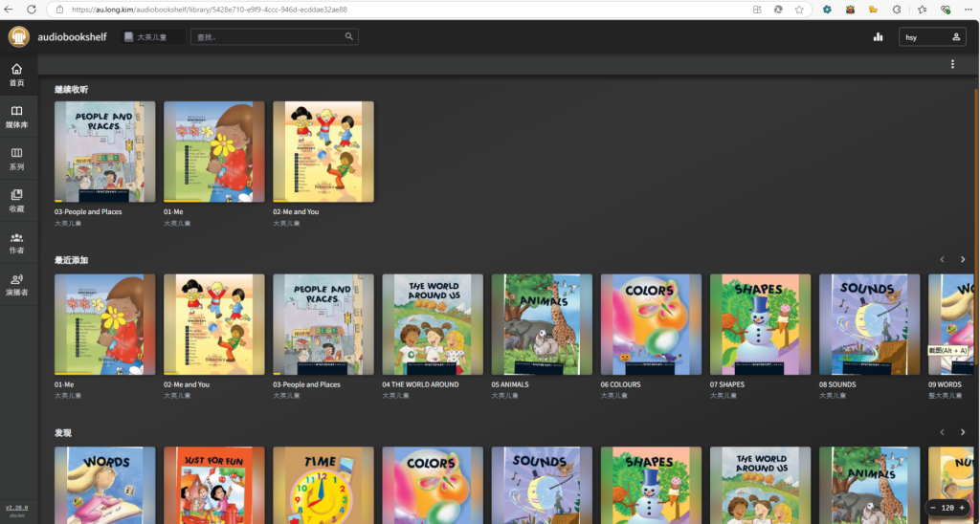The width and height of the screenshot is (980, 524).
Task: Open the Collections (收藏) sidebar item
Action: [17, 200]
